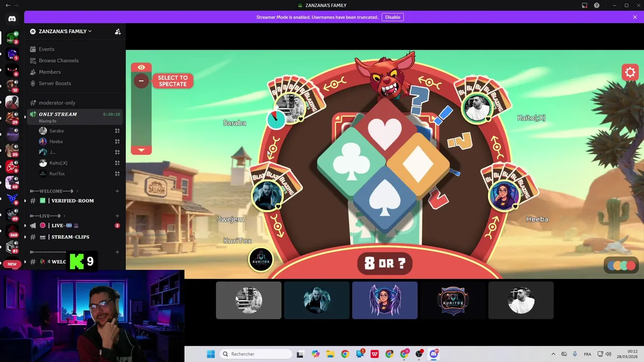
Task: Open Discord direct messages home icon
Action: coord(12,19)
